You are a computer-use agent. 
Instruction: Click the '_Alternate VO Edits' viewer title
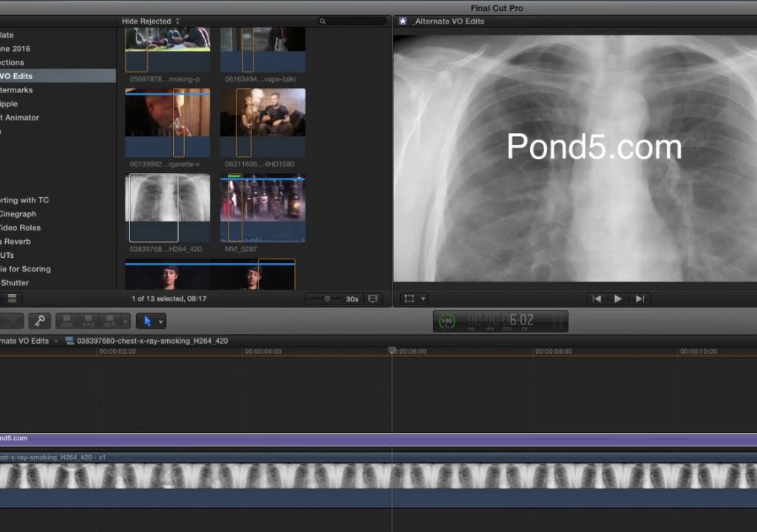click(x=449, y=21)
